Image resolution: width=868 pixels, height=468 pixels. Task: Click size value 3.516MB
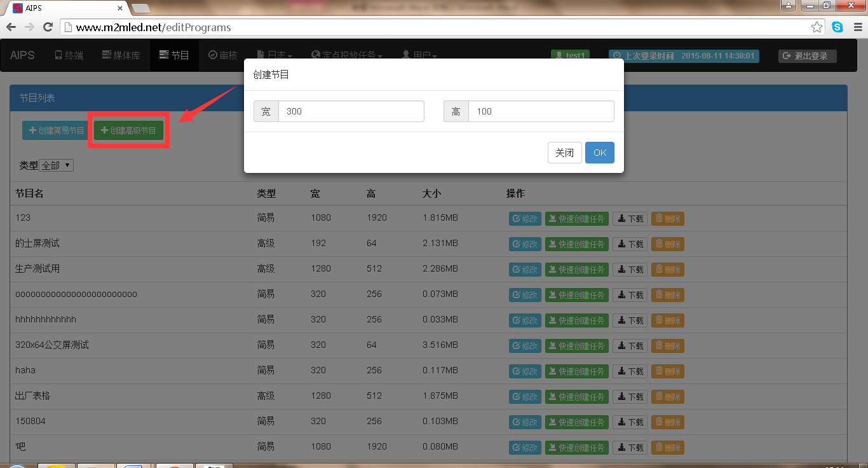[x=440, y=345]
